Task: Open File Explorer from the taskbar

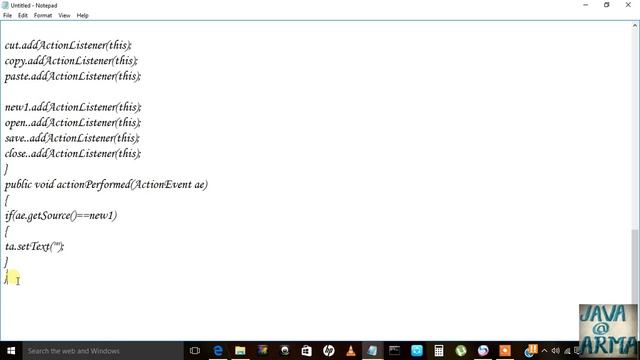Action: click(240, 351)
